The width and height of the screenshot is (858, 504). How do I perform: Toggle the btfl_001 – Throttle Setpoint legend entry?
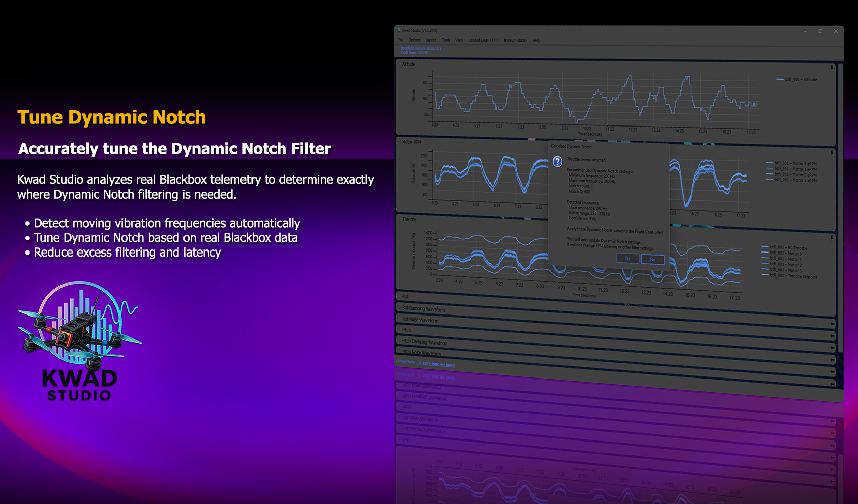[x=789, y=276]
